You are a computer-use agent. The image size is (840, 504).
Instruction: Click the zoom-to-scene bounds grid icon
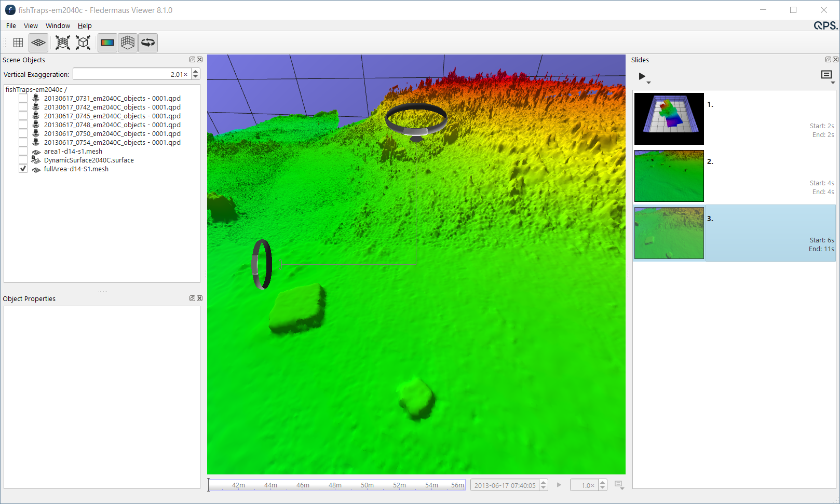pos(63,43)
